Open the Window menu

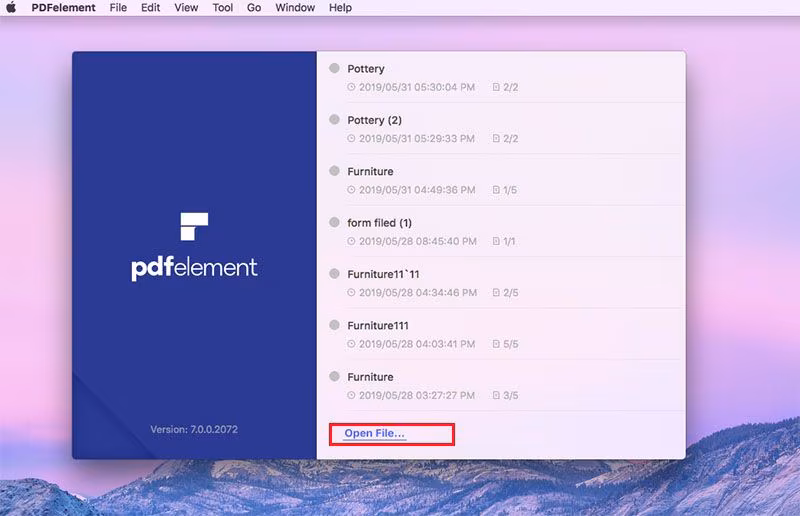(x=295, y=8)
